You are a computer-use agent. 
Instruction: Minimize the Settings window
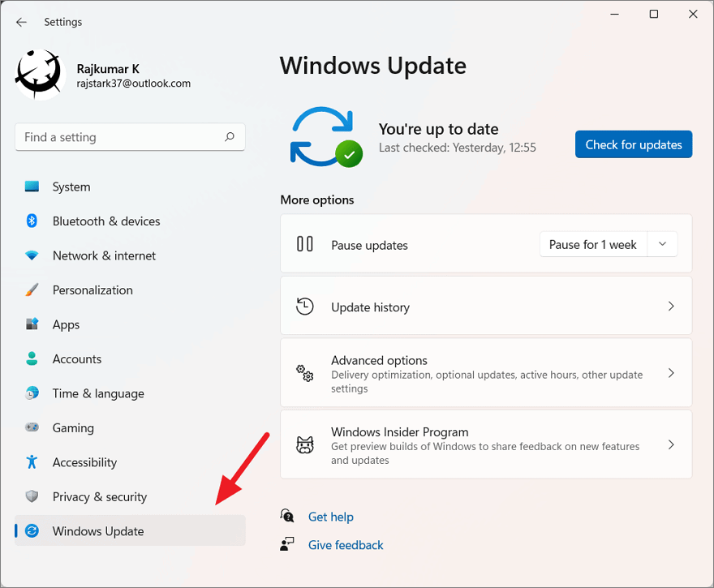point(614,14)
